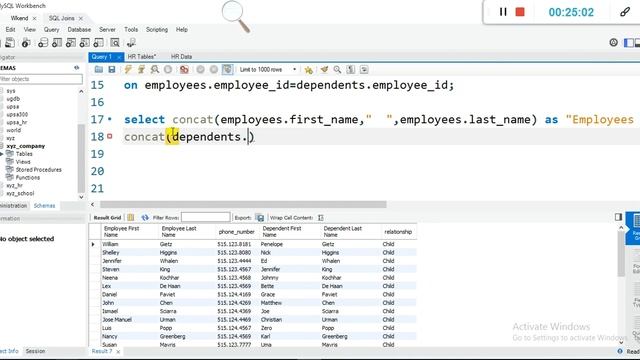
Task: Toggle Wrap Cell Content option
Action: (321, 218)
